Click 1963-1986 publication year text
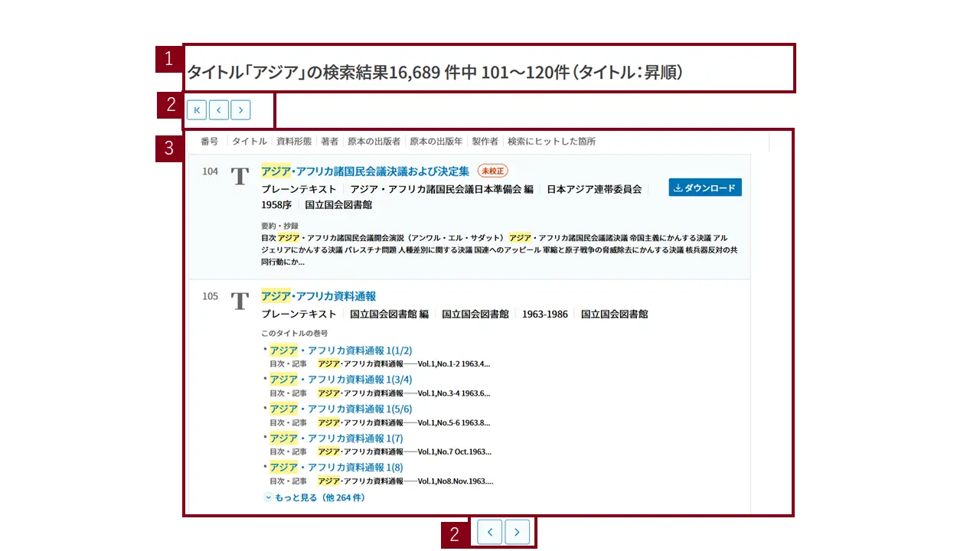The image size is (980, 551). pos(545,314)
